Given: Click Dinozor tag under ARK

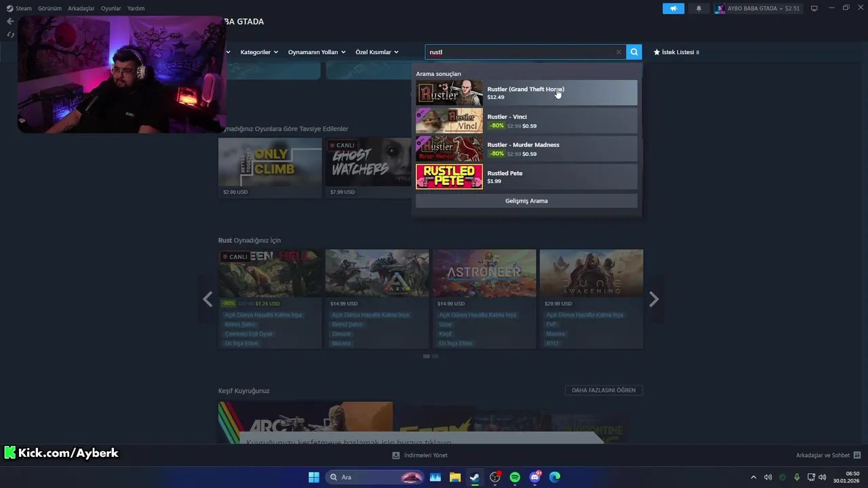Looking at the screenshot, I should click(341, 334).
